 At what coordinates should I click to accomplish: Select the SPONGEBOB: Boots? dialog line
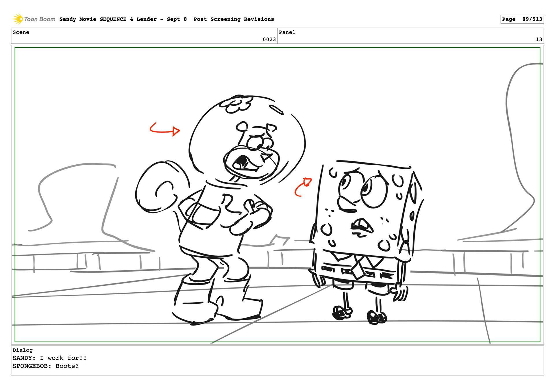pos(46,366)
